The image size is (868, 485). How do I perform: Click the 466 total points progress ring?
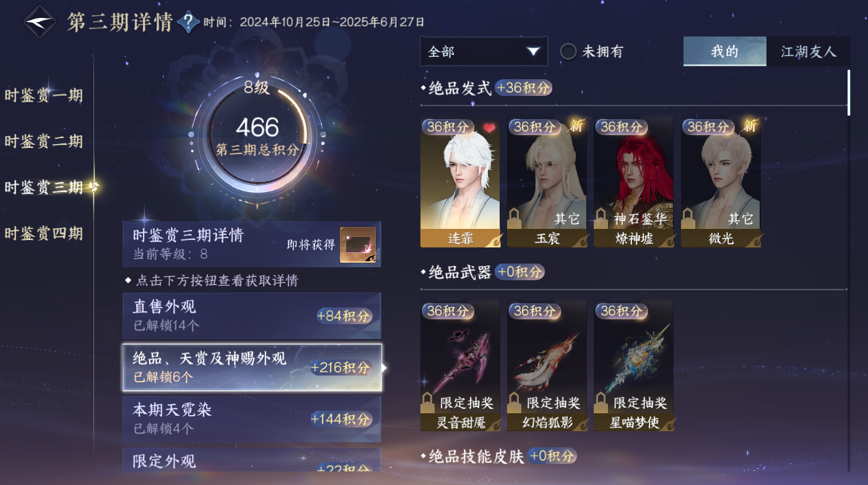tap(257, 137)
